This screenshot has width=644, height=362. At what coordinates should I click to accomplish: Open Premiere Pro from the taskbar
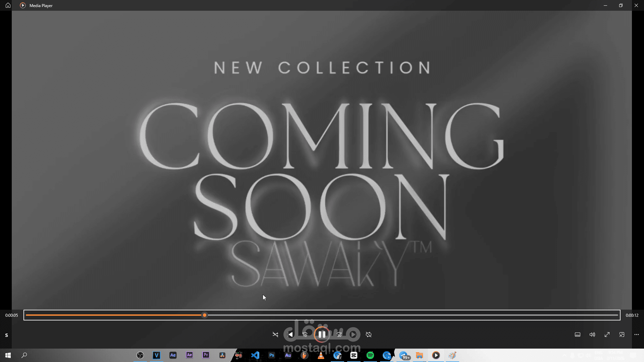[206, 355]
